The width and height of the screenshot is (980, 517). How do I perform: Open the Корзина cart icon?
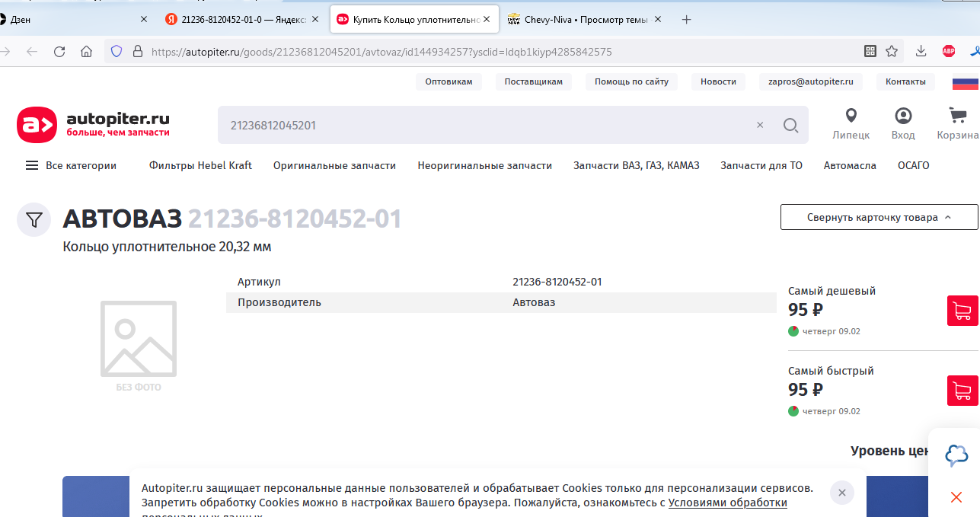click(x=957, y=116)
